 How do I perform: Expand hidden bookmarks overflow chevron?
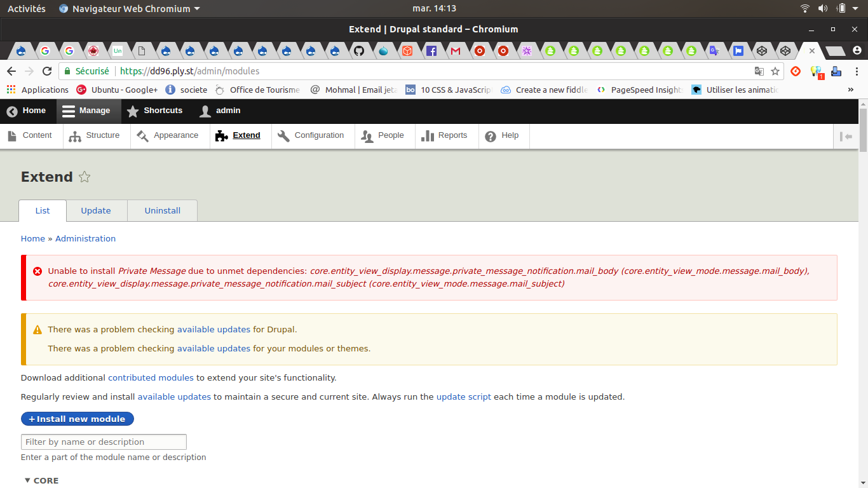coord(851,90)
